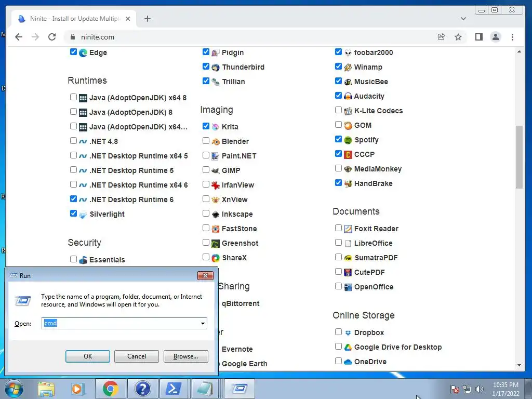The width and height of the screenshot is (532, 399).
Task: Click the Blender app icon
Action: (216, 141)
